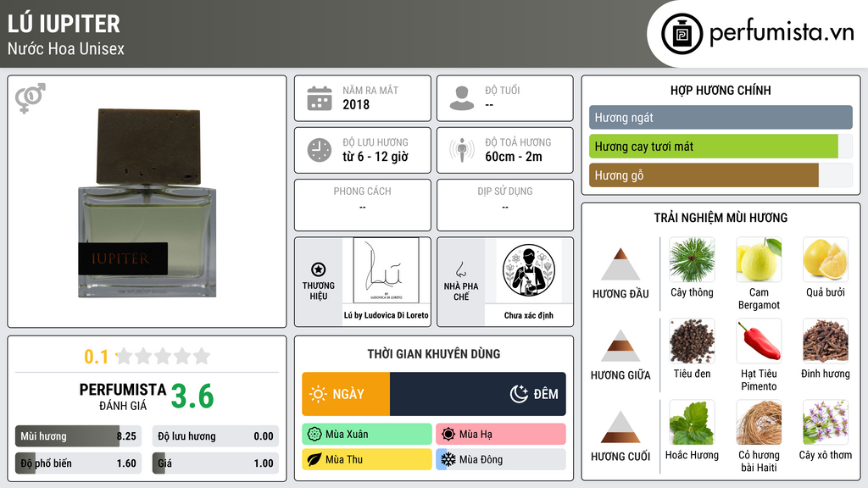
Task: Open the Cây xô thơm sage image
Action: click(826, 422)
